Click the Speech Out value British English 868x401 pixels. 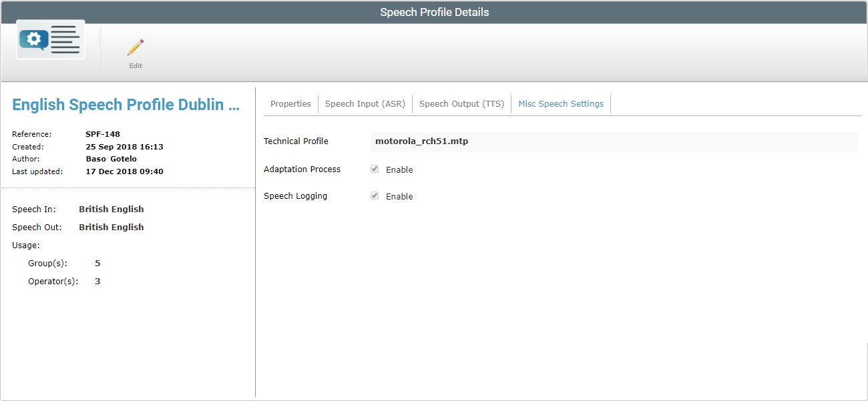point(111,227)
